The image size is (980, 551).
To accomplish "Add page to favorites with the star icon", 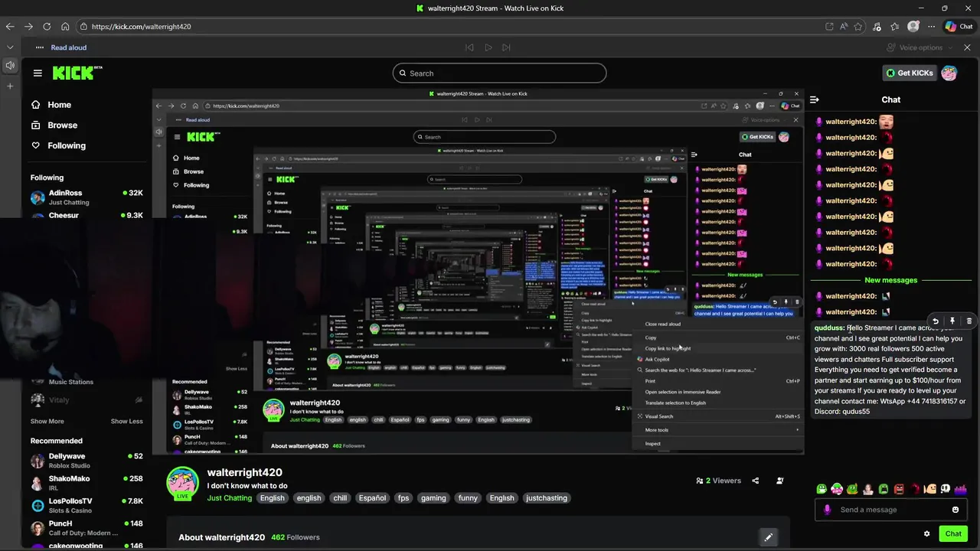I will pos(858,26).
